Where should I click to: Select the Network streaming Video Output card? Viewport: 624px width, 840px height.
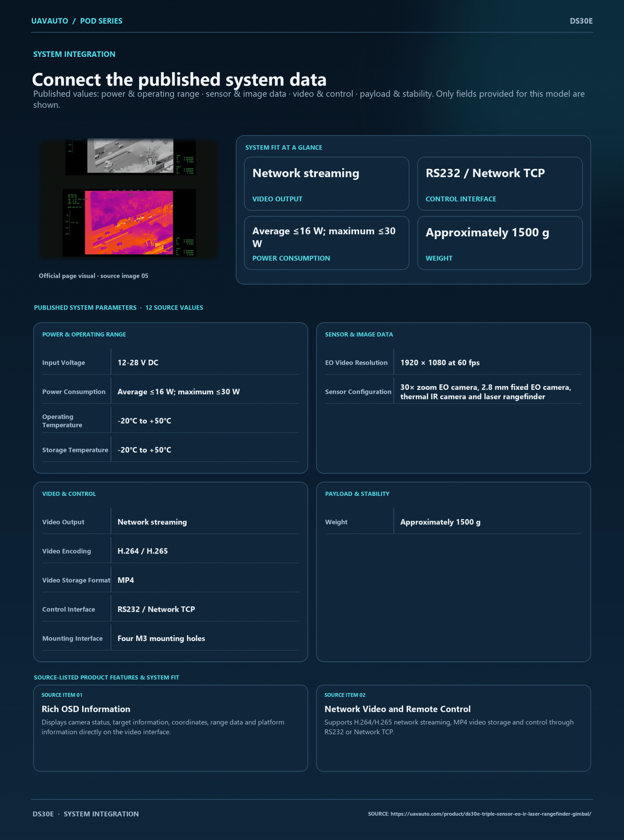pyautogui.click(x=326, y=184)
